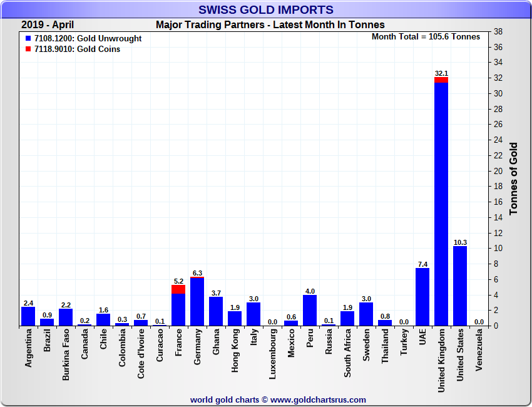Click the Major Trading Partners subtitle text

click(270, 25)
